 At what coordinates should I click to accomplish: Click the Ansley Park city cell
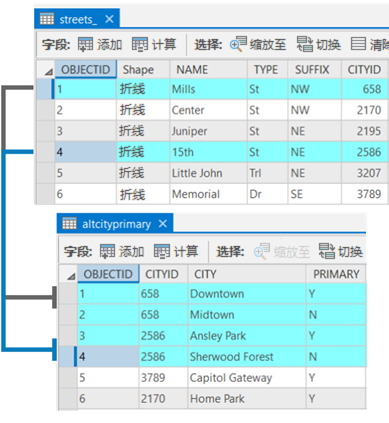pyautogui.click(x=247, y=335)
